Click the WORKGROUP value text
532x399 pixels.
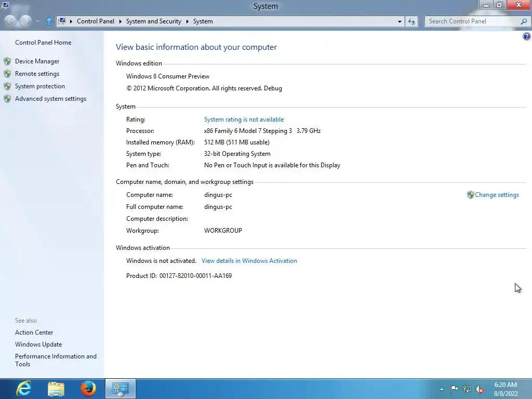[223, 230]
